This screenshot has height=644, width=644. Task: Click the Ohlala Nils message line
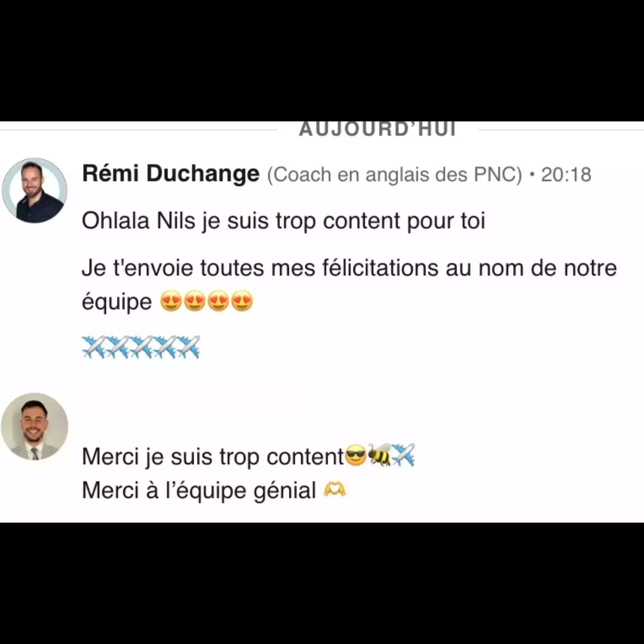point(283,221)
